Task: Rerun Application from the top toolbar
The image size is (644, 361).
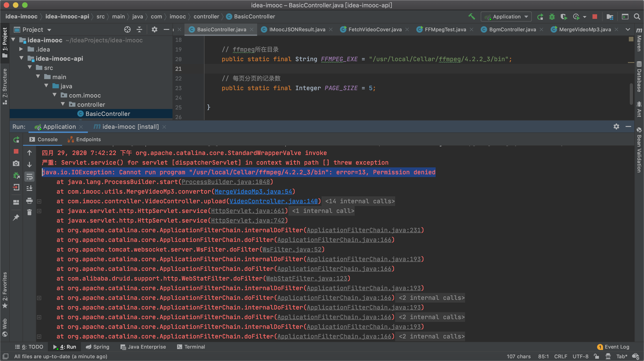Action: 540,17
